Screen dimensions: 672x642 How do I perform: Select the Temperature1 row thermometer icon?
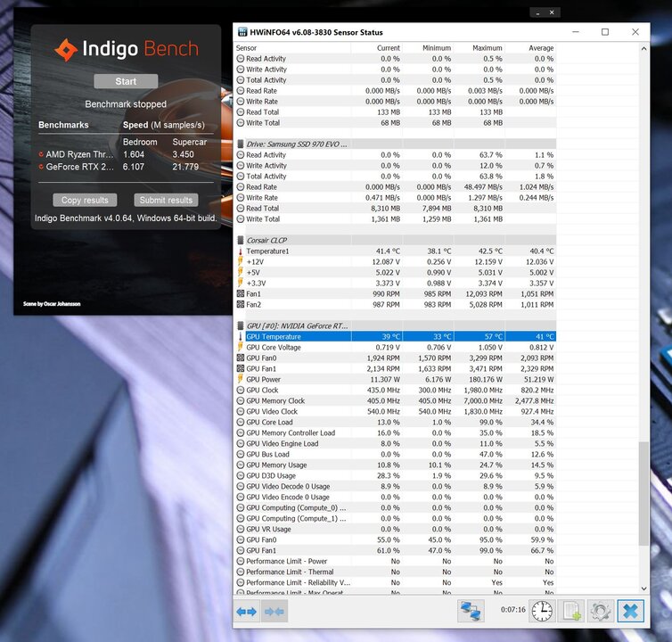tap(241, 251)
